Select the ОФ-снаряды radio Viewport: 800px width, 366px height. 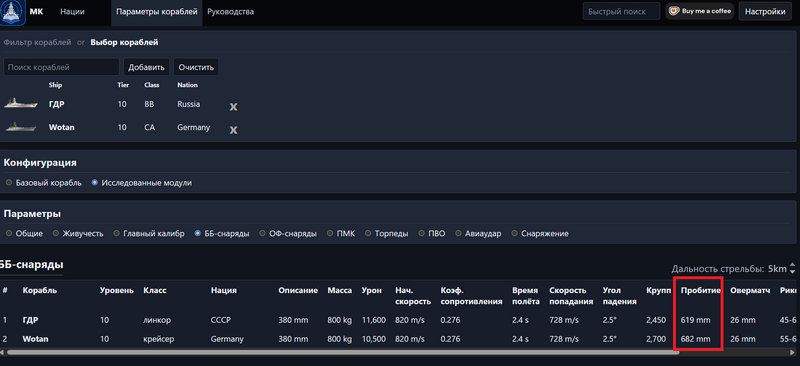[x=288, y=233]
